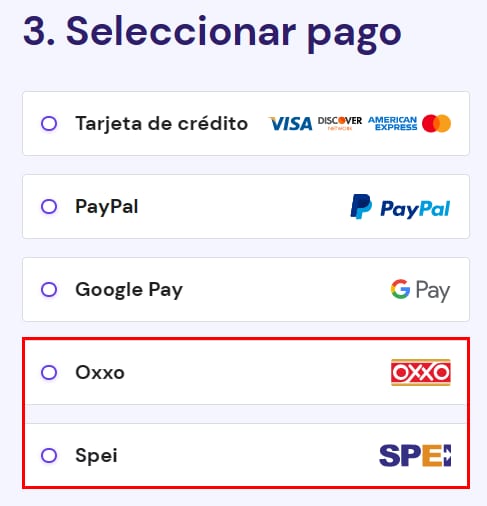This screenshot has width=487, height=506.
Task: Select the PayPal radio button
Action: 49,207
